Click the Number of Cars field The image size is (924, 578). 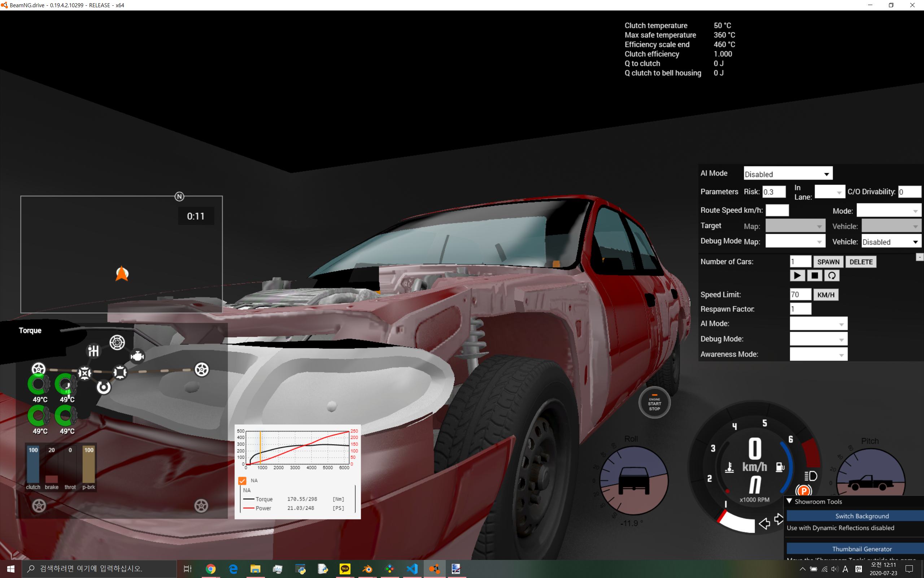click(800, 262)
